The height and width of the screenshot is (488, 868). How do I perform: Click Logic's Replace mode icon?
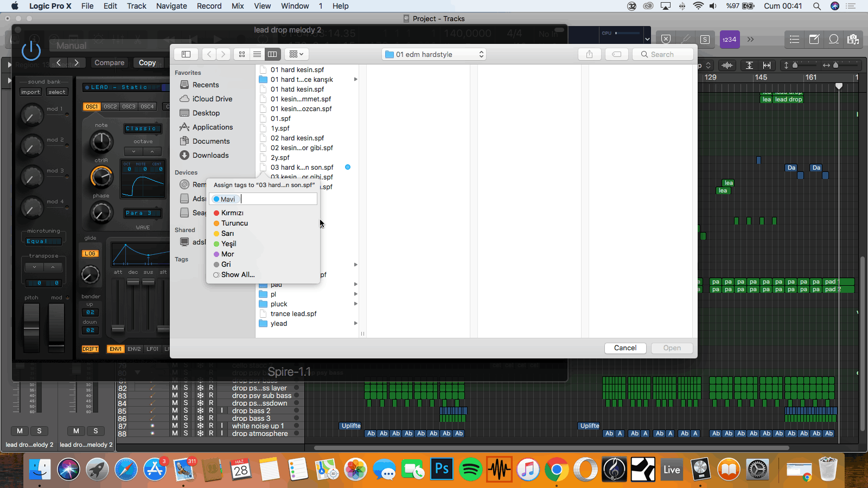coord(666,39)
